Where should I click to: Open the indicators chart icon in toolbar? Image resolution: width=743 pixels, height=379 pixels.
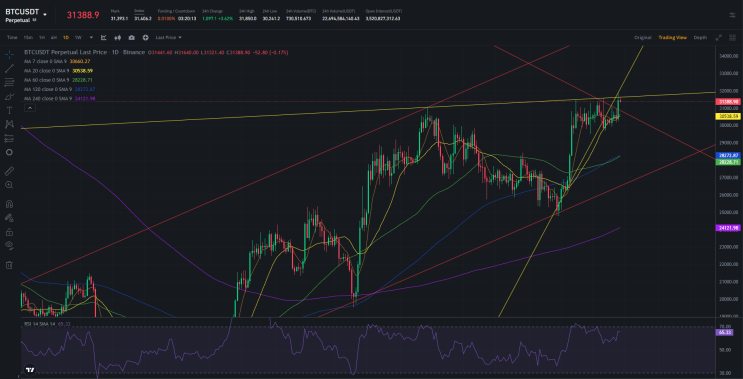tap(104, 37)
